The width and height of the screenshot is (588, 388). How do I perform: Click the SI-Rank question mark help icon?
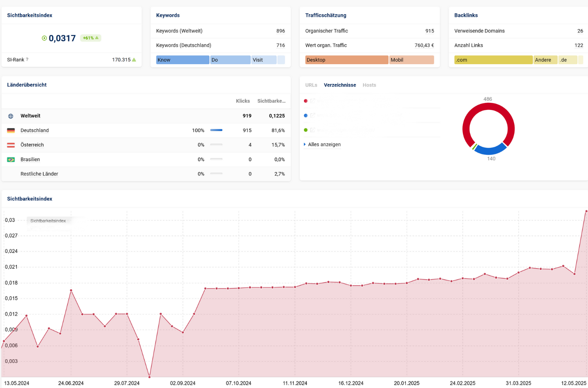(x=27, y=60)
